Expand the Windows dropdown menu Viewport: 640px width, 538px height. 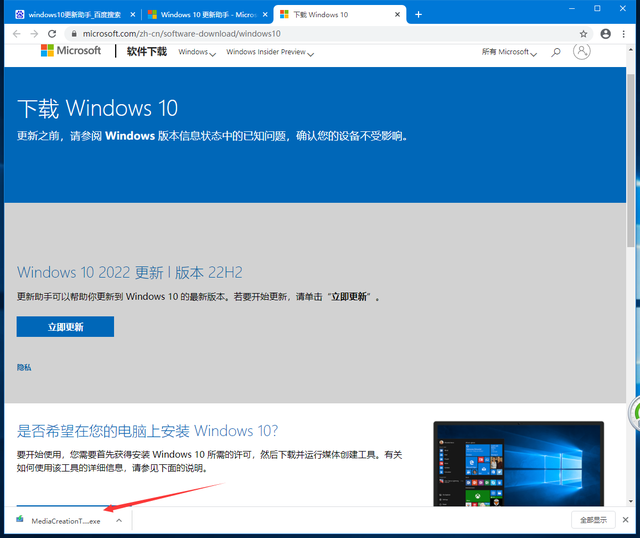(197, 52)
